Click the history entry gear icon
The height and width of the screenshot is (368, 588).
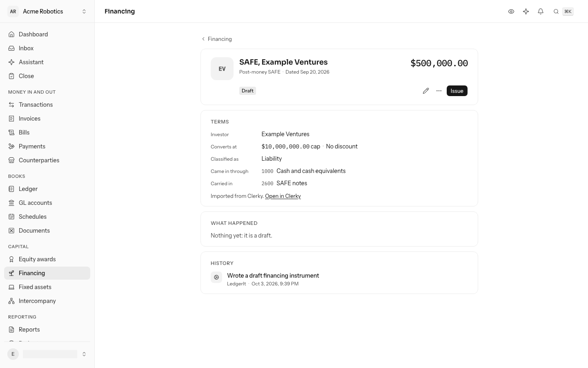216,277
